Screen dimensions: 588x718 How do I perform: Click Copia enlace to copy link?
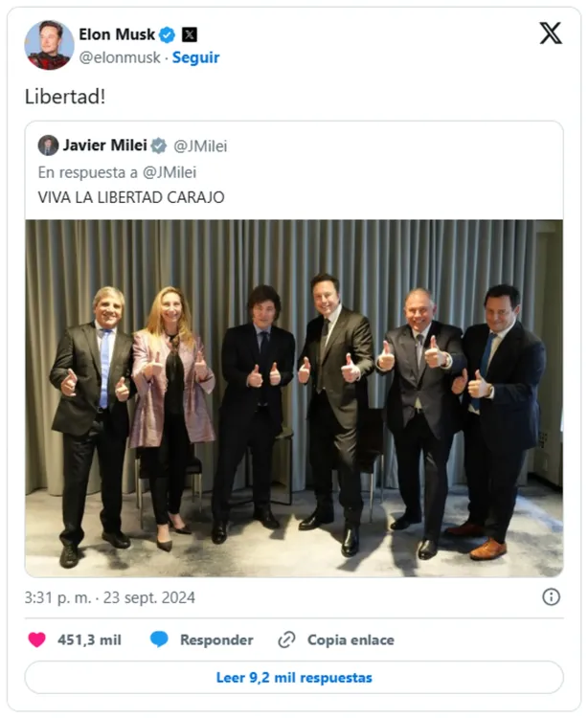pyautogui.click(x=351, y=639)
